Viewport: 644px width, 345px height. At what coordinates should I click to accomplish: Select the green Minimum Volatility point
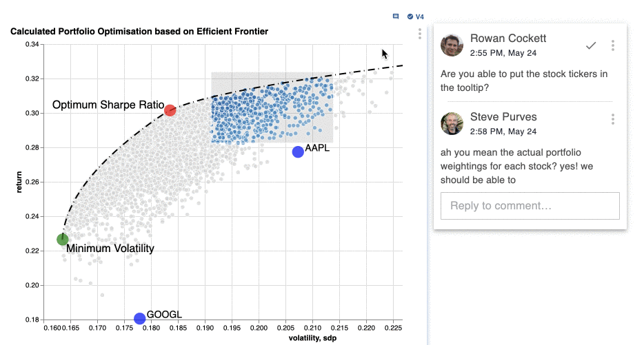pos(63,240)
